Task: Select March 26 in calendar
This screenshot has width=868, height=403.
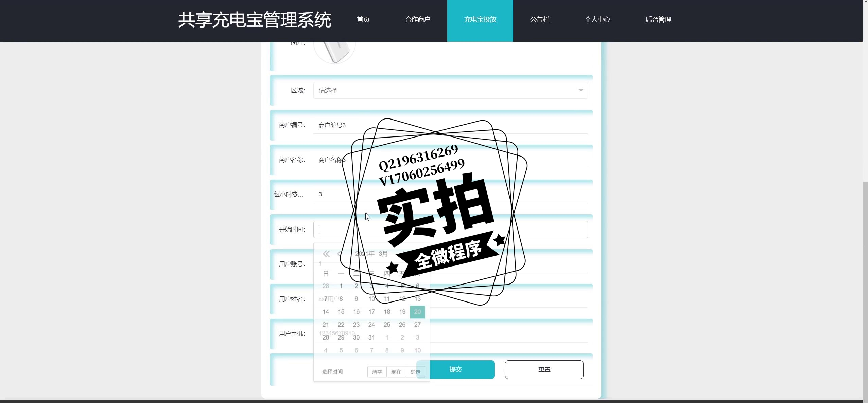Action: pos(402,325)
